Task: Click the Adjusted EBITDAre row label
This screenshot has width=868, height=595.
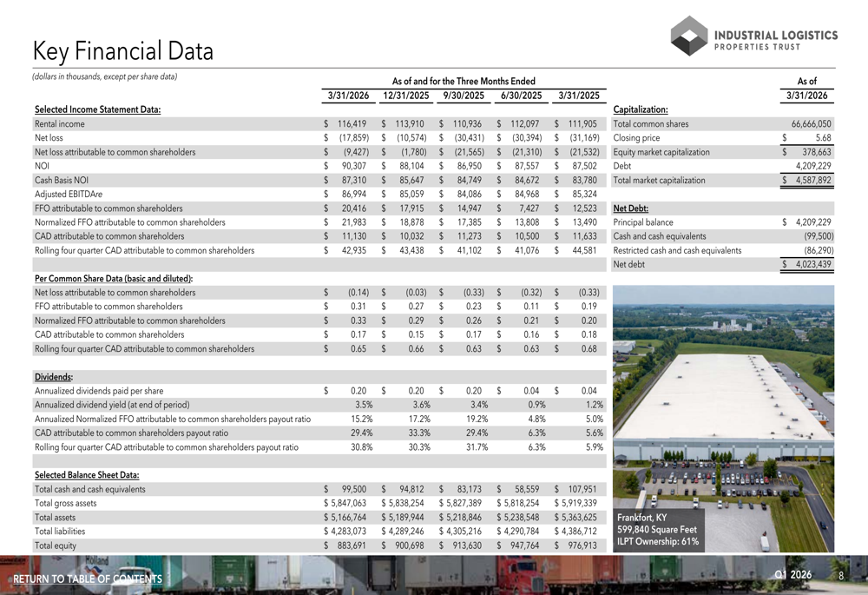Action: pos(68,195)
